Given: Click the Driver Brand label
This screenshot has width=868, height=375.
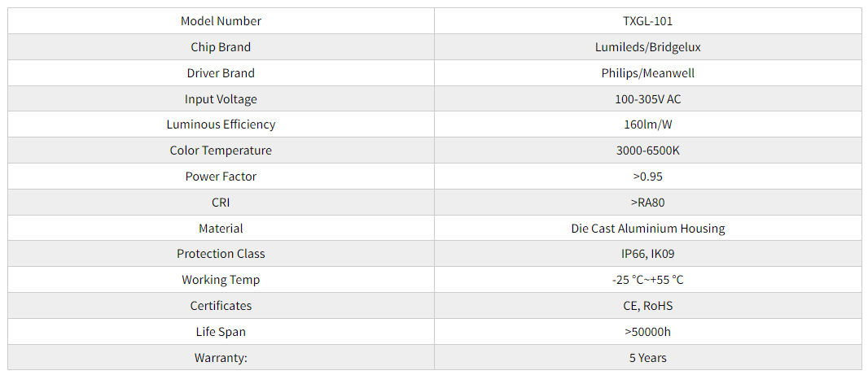Looking at the screenshot, I should point(221,73).
